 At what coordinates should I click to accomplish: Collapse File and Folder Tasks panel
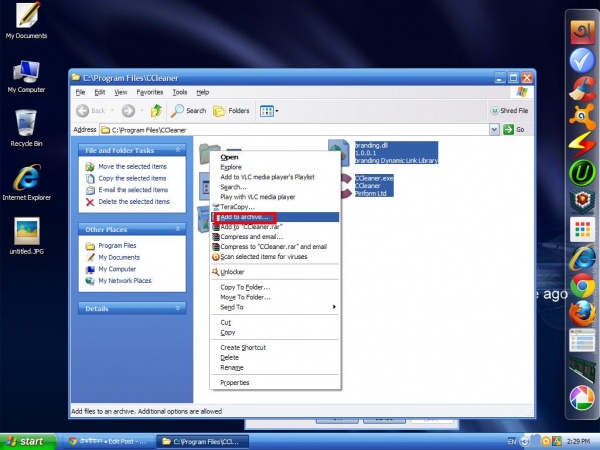click(x=178, y=150)
